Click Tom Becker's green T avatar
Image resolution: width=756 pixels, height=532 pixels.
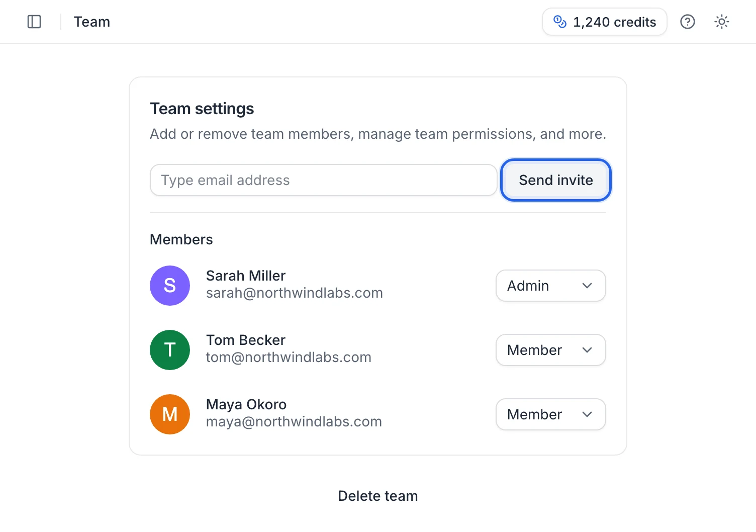pos(170,350)
